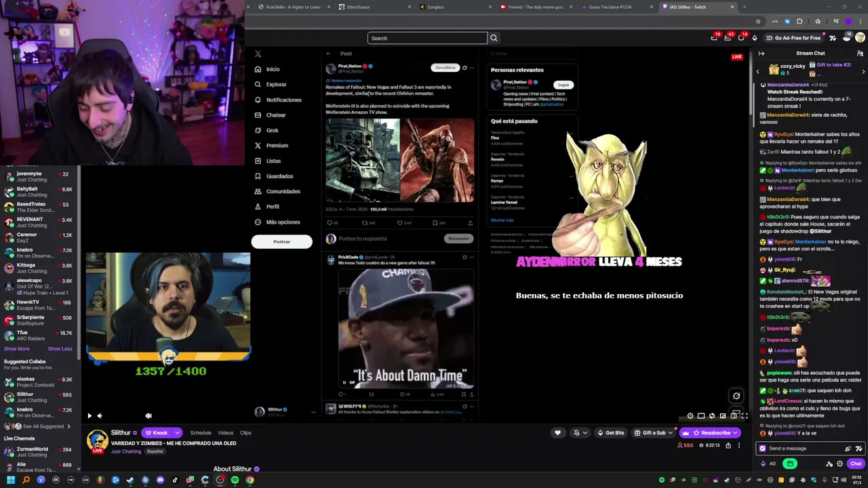Image resolution: width=868 pixels, height=488 pixels.
Task: Open the New tab plus button in Chrome
Action: [744, 7]
